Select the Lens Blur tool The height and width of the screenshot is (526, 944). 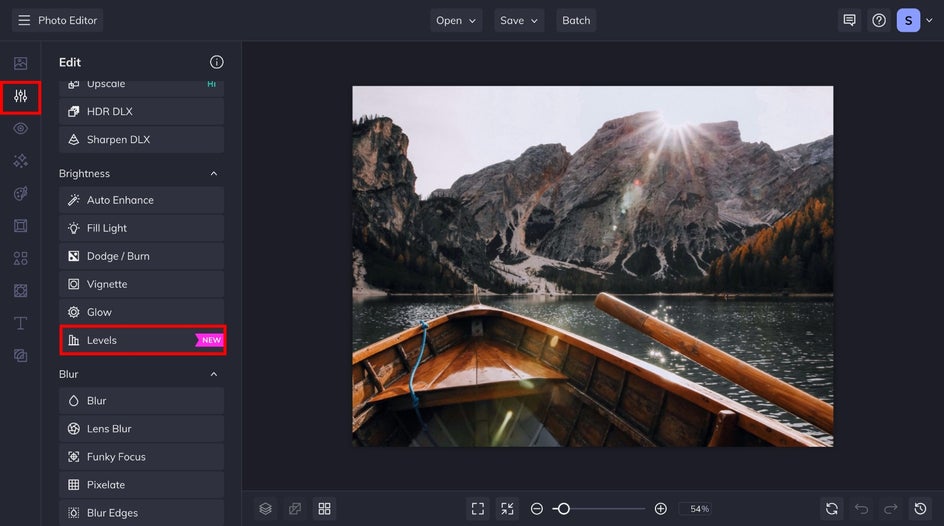pyautogui.click(x=141, y=429)
